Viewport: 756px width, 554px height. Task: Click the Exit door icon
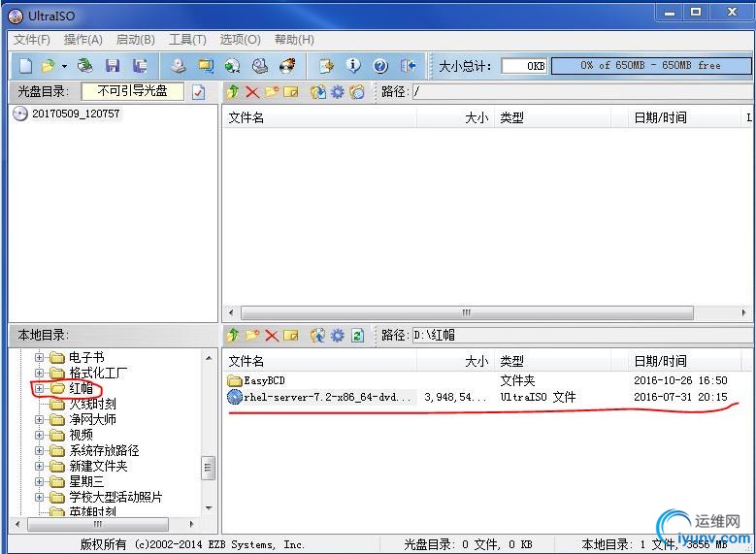pyautogui.click(x=408, y=66)
